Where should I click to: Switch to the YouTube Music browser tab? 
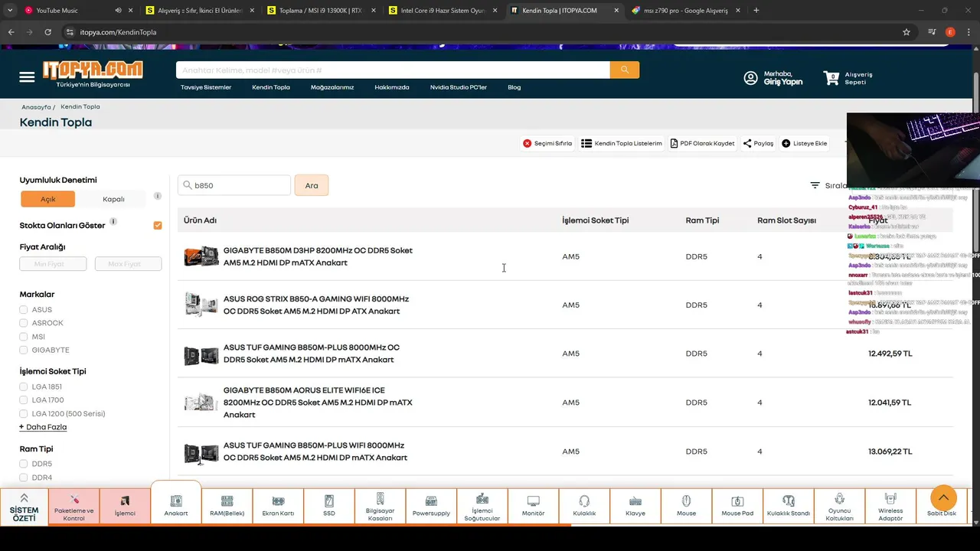(x=69, y=11)
